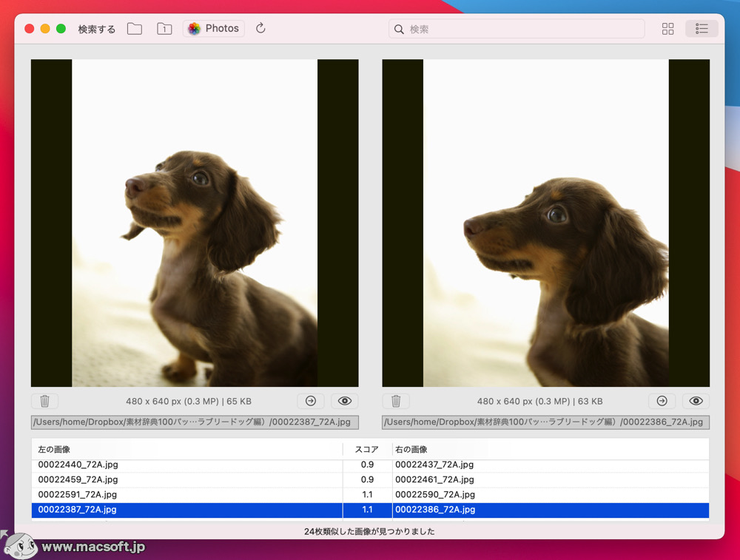Click the file path showing 00022387_72A.jpg
The width and height of the screenshot is (740, 560).
pos(194,422)
